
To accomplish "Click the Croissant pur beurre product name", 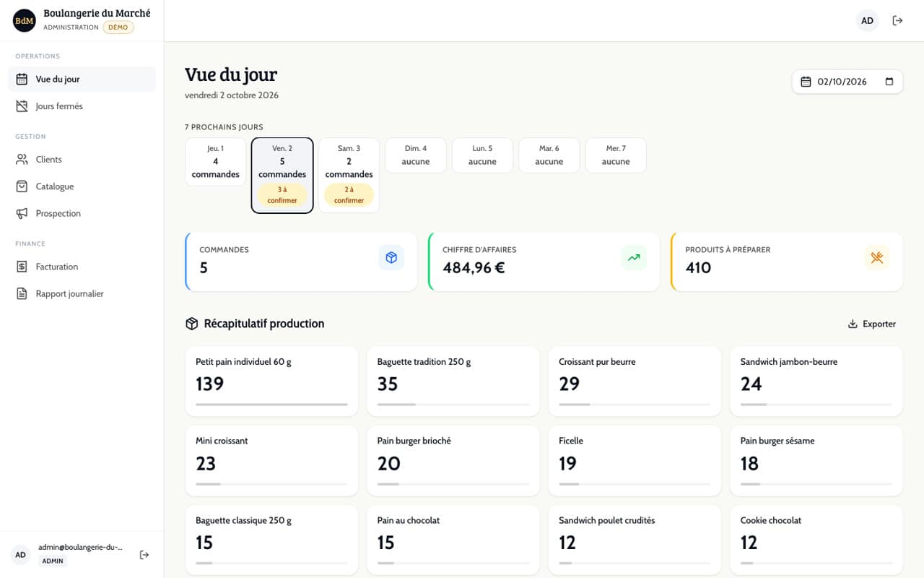I will point(597,362).
